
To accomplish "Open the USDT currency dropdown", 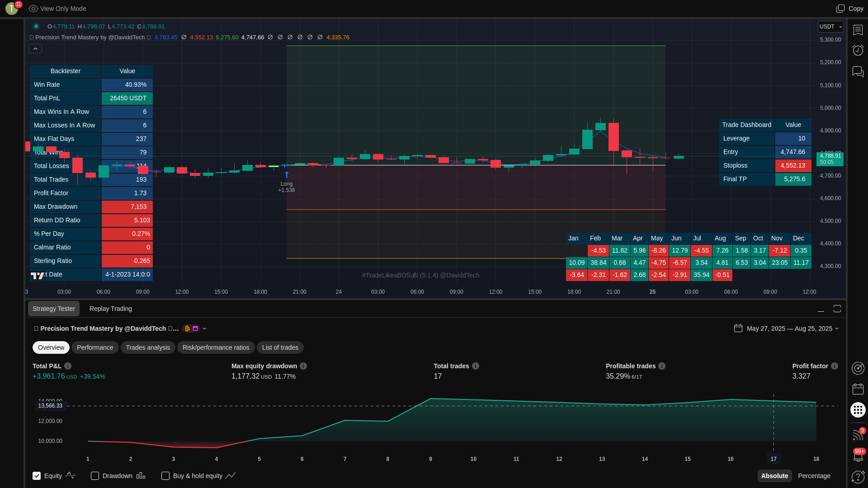I will coord(831,27).
